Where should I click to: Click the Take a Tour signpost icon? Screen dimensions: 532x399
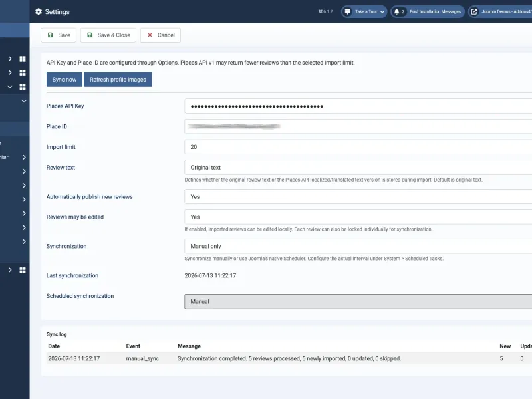tap(347, 11)
